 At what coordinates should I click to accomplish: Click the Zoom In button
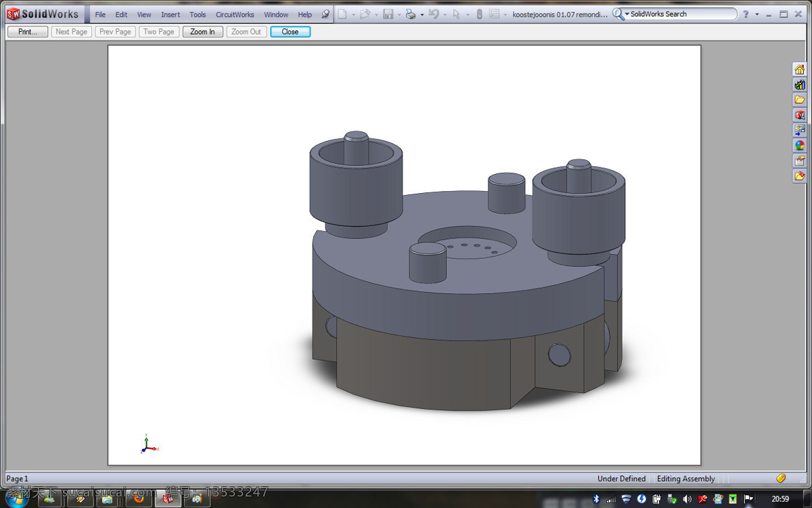pos(202,32)
